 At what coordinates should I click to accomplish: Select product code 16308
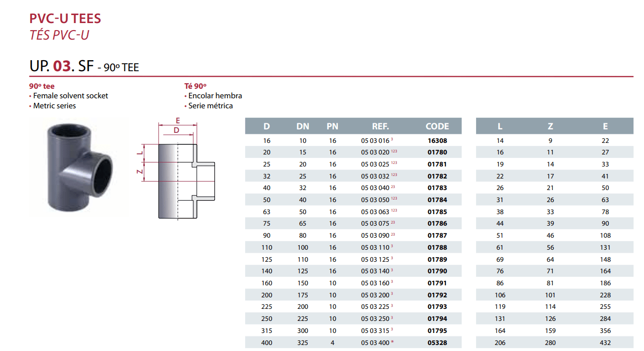point(437,141)
